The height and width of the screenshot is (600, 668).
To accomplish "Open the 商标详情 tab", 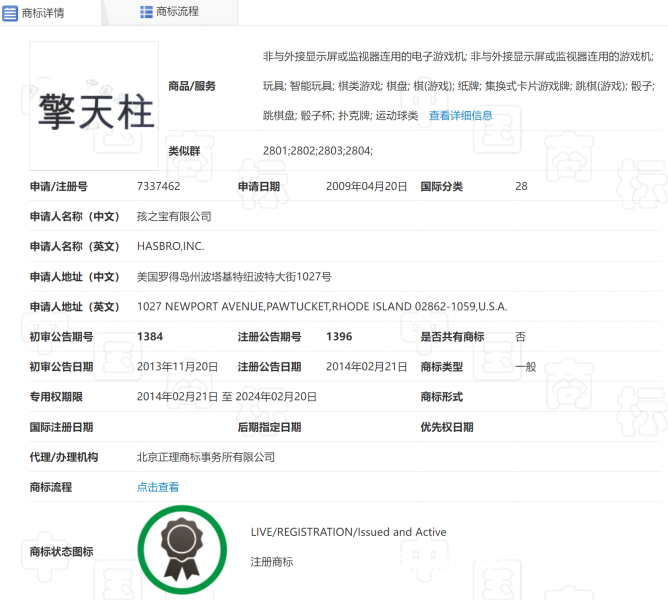I will 51,13.
